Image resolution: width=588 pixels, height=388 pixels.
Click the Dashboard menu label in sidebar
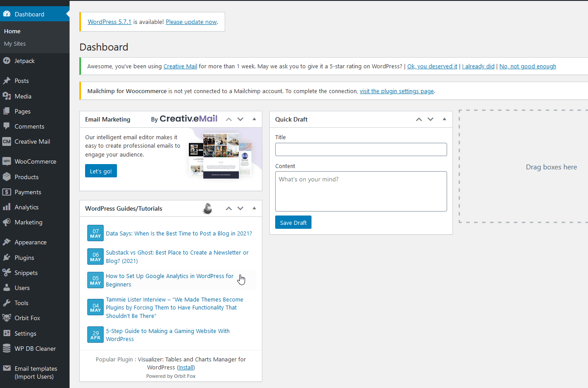point(29,14)
